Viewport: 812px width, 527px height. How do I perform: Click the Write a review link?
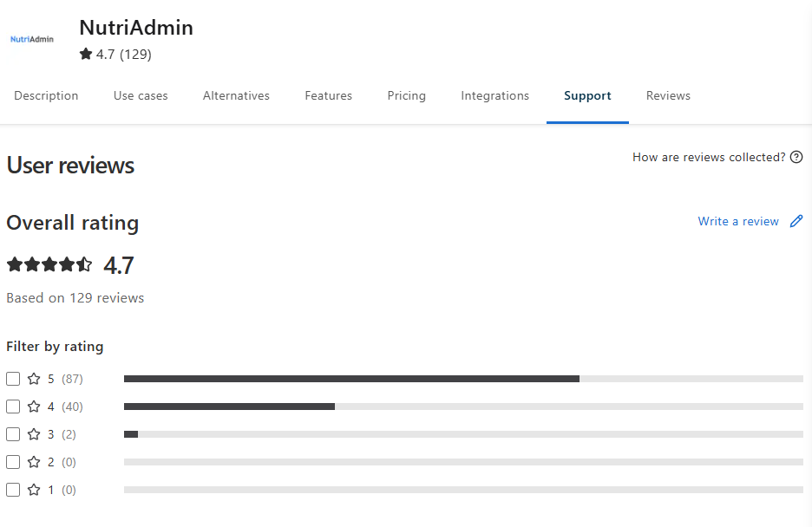pos(738,221)
